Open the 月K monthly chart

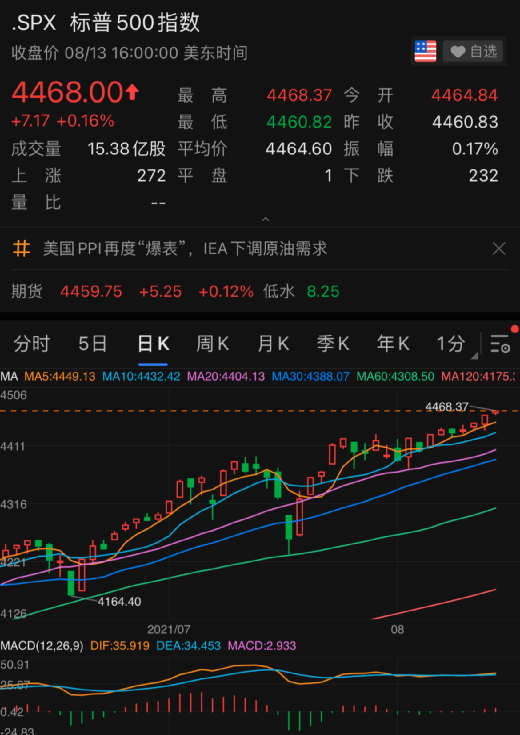tap(273, 344)
